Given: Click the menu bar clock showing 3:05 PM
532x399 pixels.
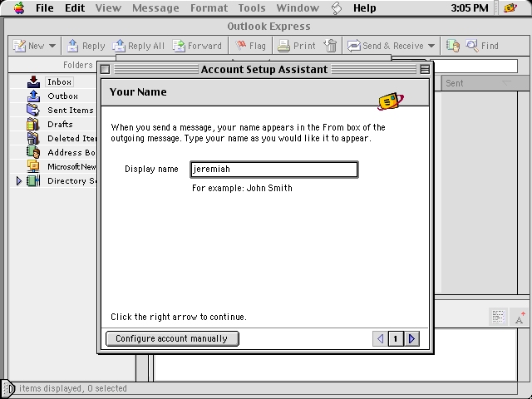Looking at the screenshot, I should (x=469, y=7).
